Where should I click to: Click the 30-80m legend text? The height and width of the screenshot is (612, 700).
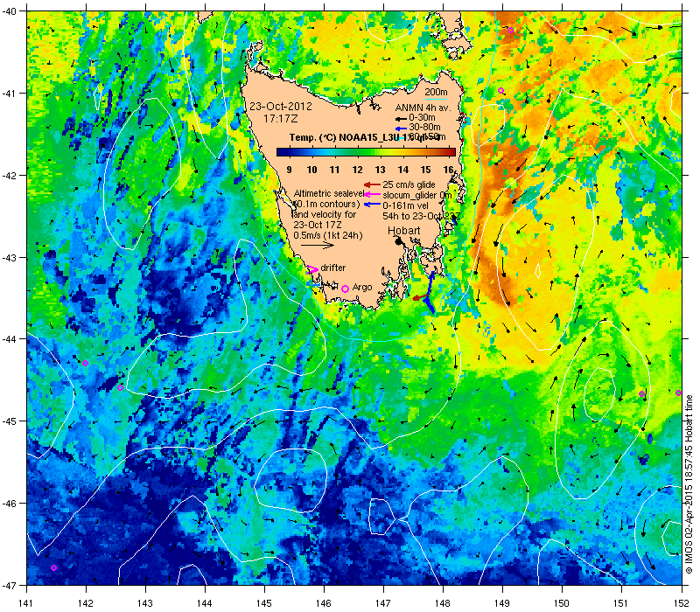424,128
